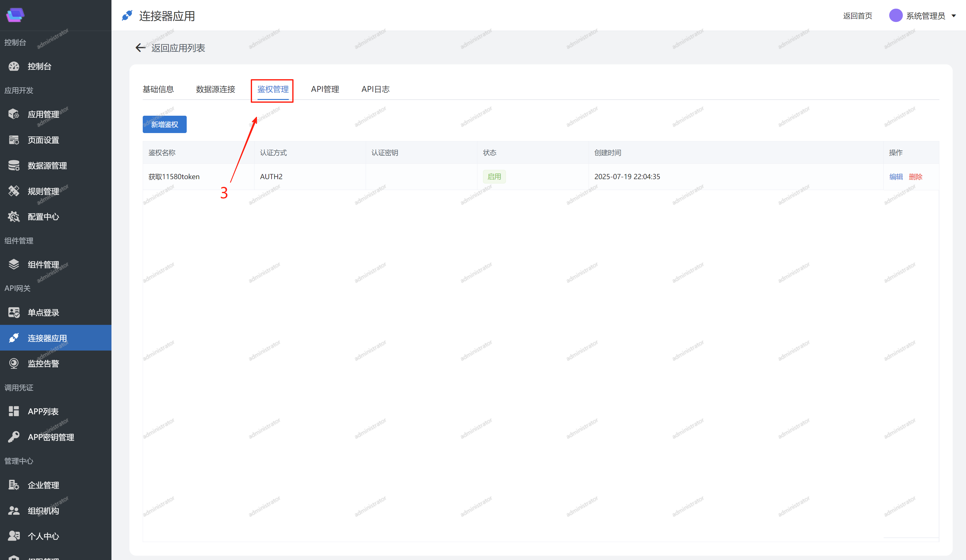Click the back arrow beside 返回应用列表

pos(140,48)
